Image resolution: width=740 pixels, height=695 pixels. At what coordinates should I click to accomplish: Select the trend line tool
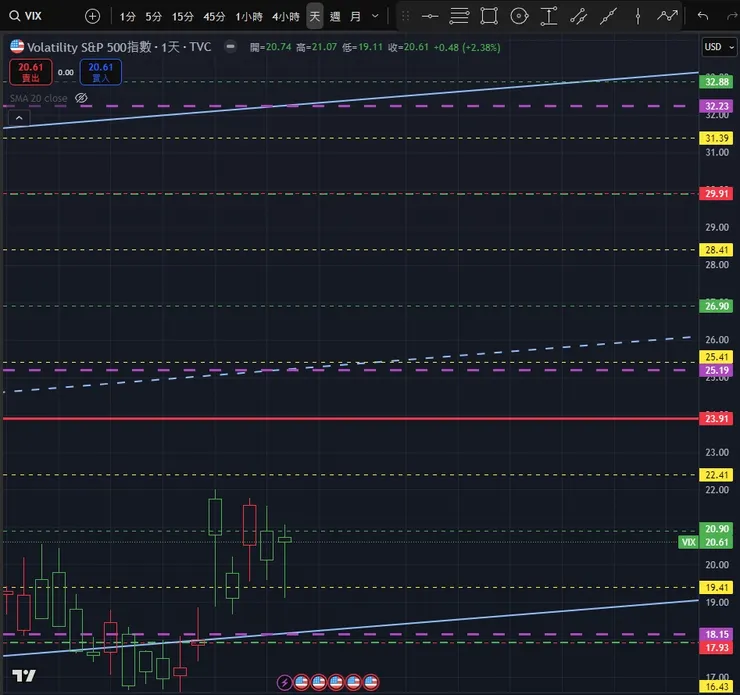point(608,17)
